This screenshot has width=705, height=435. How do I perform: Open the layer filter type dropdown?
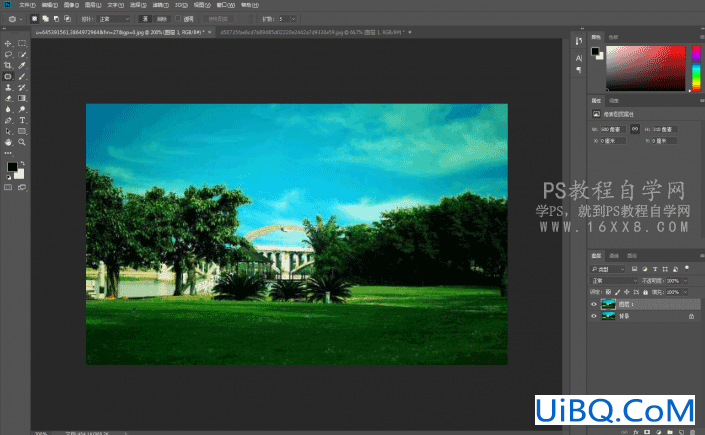[607, 269]
